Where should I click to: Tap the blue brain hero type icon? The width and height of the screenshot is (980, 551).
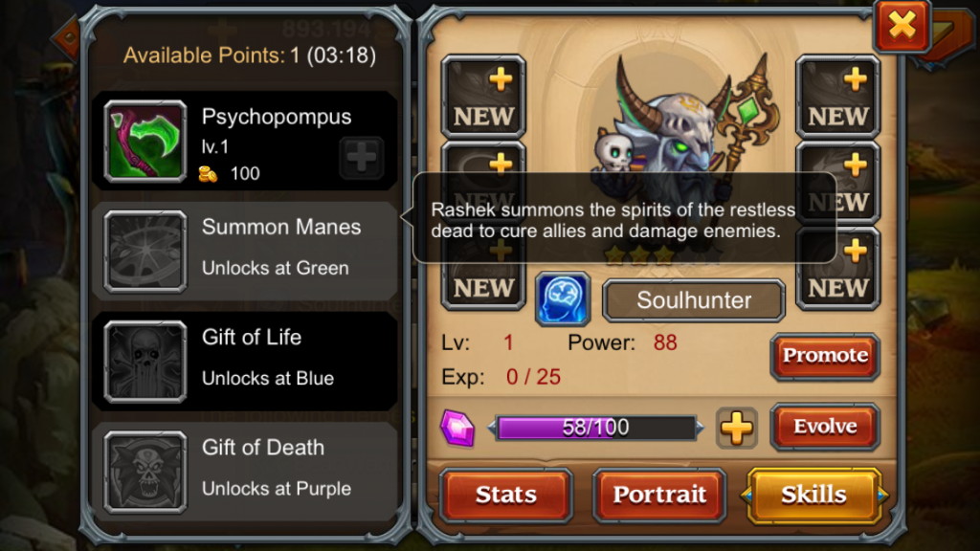point(563,298)
